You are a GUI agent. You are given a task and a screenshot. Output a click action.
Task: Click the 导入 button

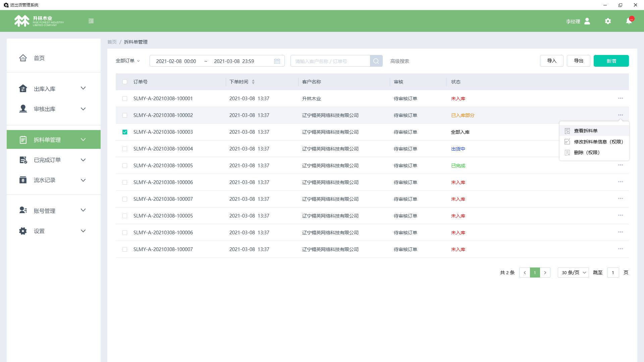552,61
